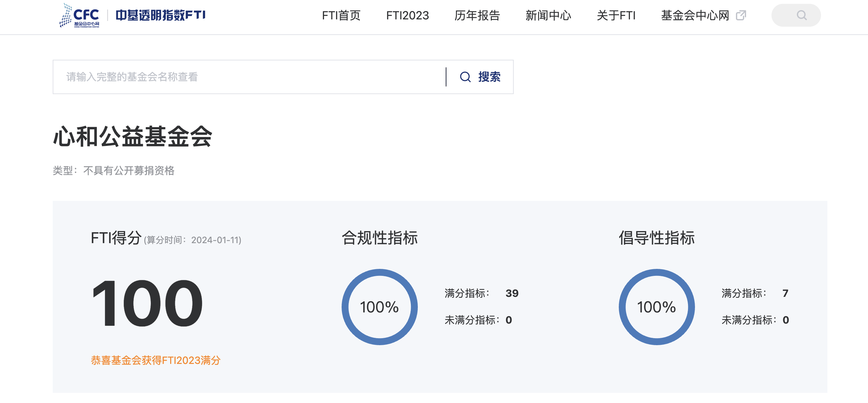Open 历年报告 in the navigation
This screenshot has height=403, width=868.
tap(477, 16)
